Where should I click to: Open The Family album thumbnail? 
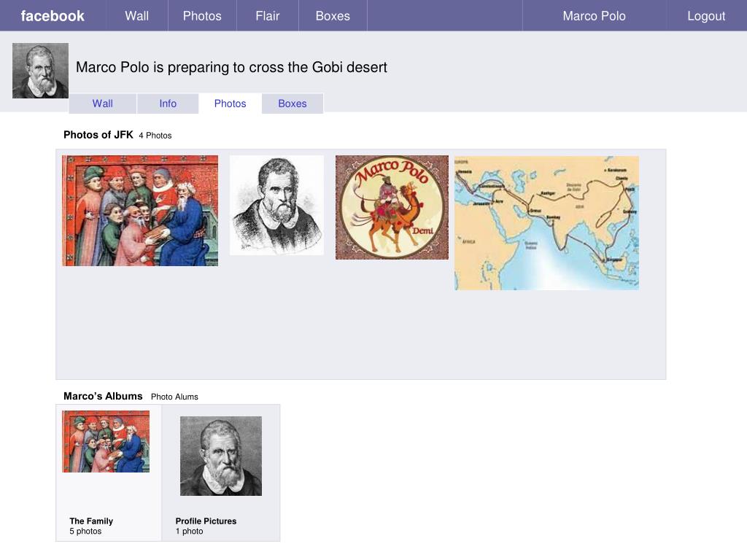click(x=106, y=441)
